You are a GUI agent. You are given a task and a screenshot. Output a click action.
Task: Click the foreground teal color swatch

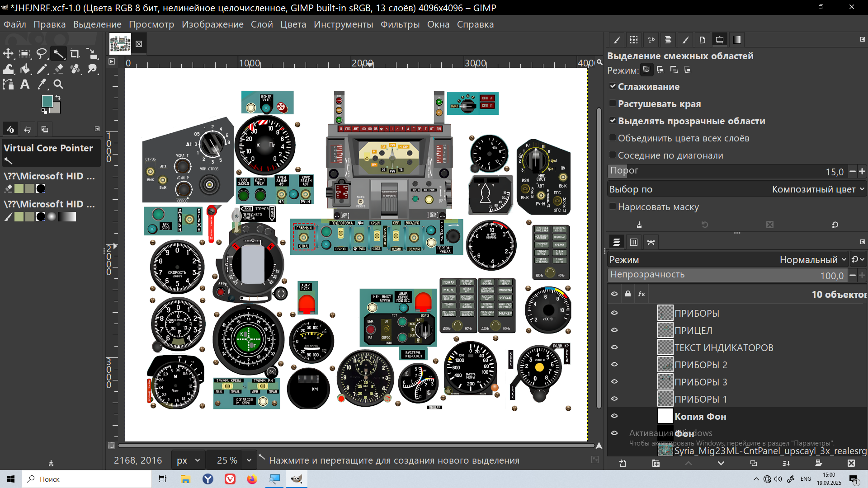47,101
